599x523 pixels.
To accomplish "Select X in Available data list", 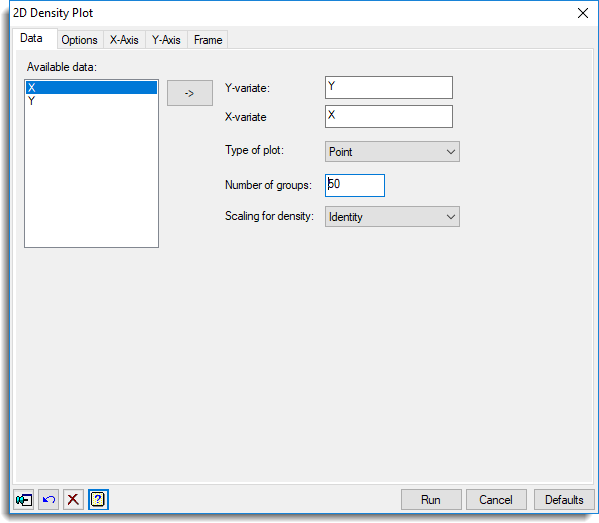I will (x=91, y=87).
